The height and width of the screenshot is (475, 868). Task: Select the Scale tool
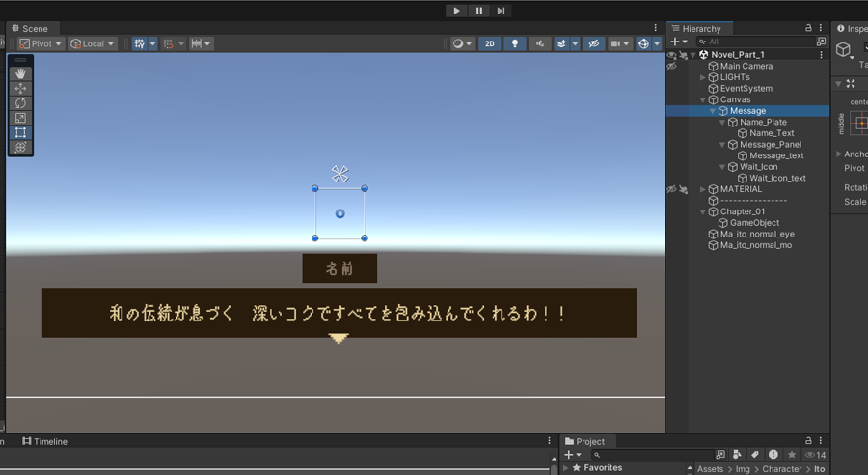tap(21, 118)
